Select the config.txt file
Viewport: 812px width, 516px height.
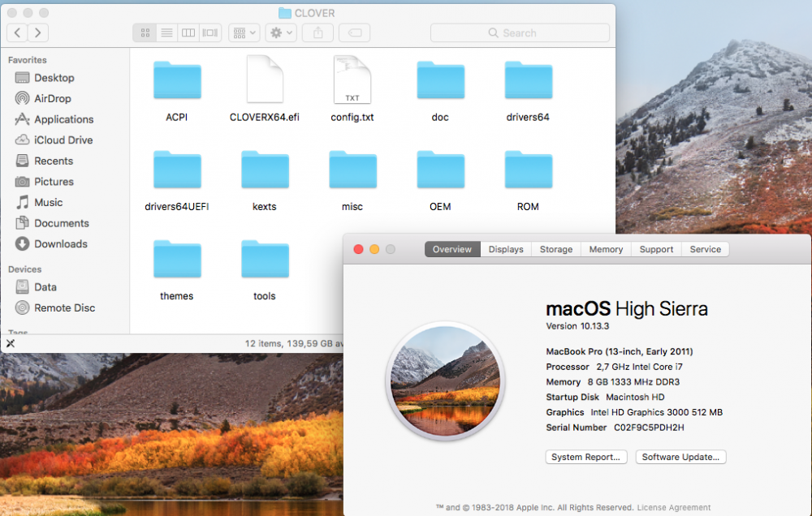click(352, 80)
